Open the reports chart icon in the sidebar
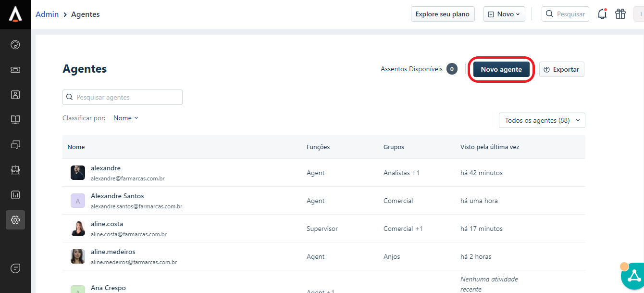This screenshot has height=293, width=644. coord(15,195)
